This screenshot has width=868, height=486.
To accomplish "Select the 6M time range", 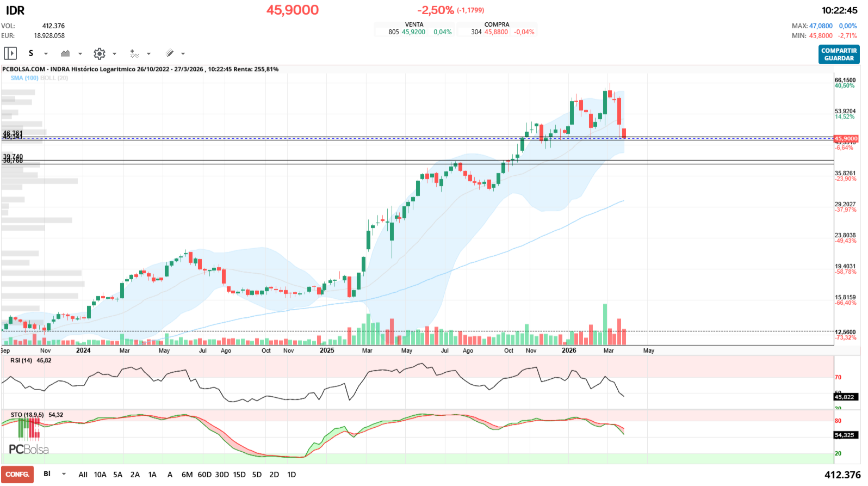I will tap(187, 475).
